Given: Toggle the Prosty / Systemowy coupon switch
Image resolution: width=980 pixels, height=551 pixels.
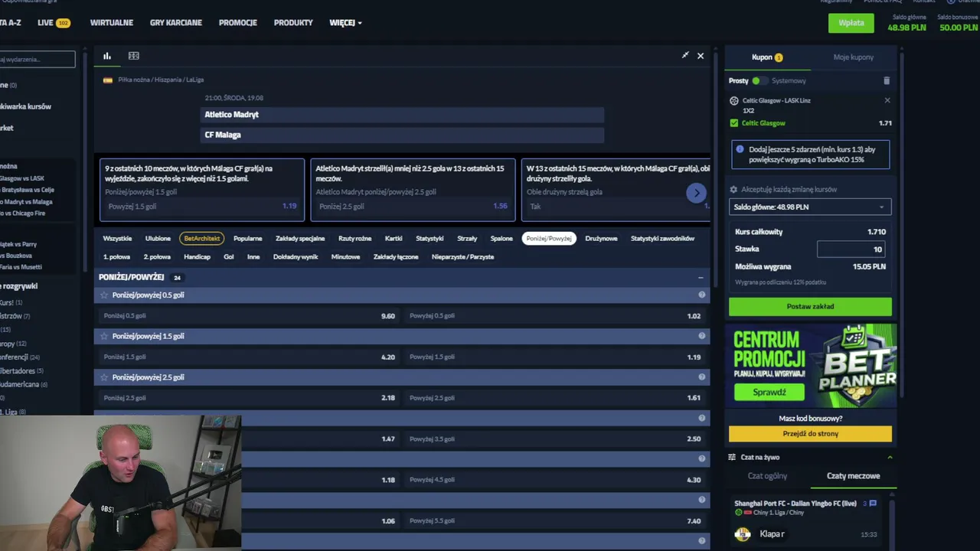Looking at the screenshot, I should [759, 80].
